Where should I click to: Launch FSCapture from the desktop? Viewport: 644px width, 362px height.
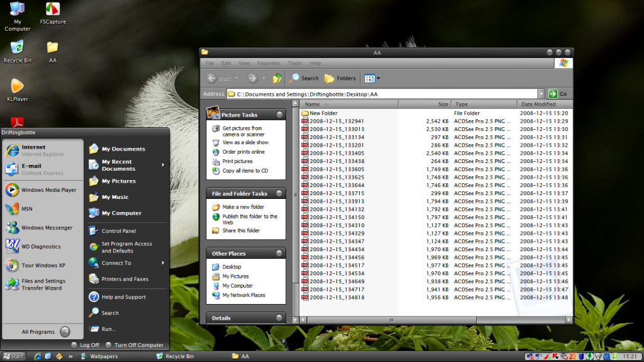pos(53,14)
